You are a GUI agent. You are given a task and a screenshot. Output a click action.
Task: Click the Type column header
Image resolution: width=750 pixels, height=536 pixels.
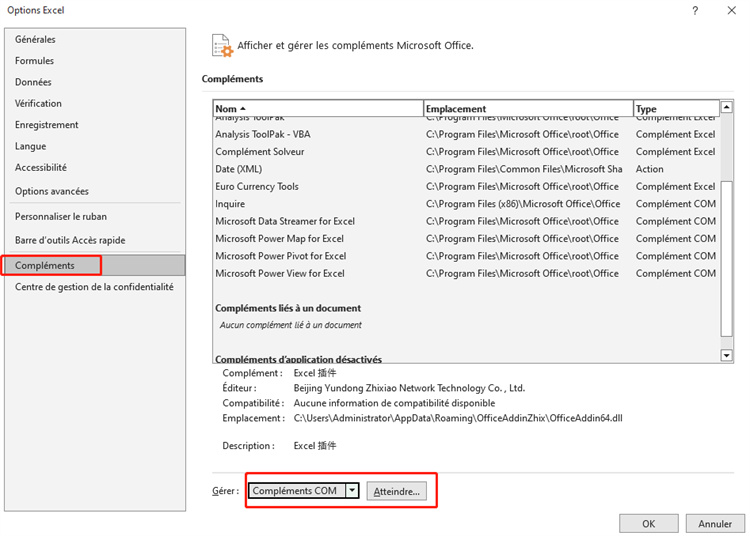tap(676, 109)
